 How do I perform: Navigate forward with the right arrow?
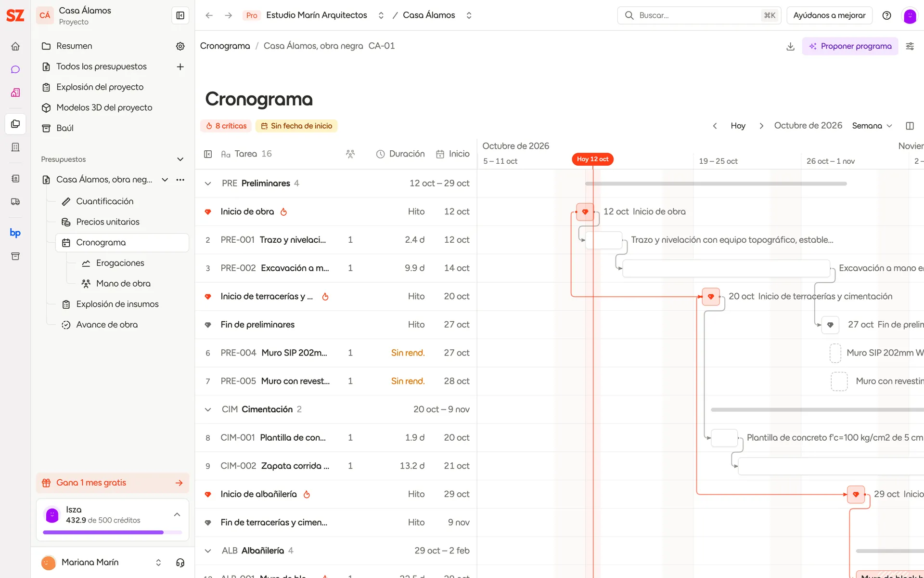[x=229, y=15]
